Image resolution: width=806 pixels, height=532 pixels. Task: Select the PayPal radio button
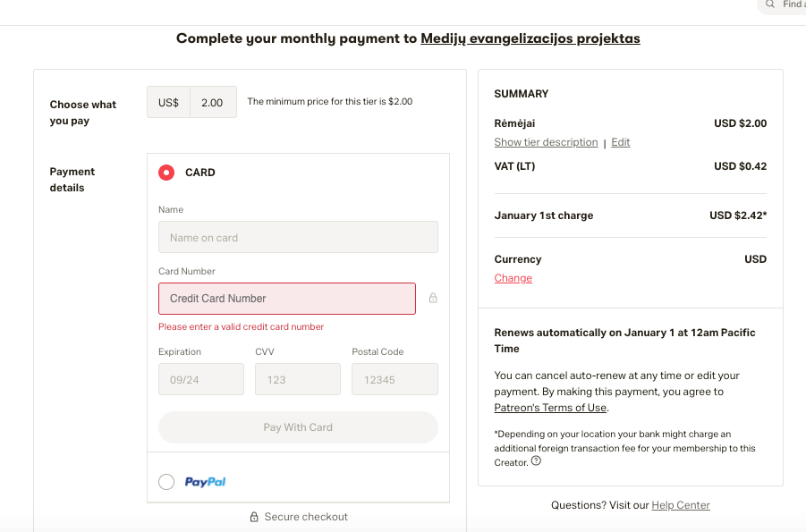point(166,482)
